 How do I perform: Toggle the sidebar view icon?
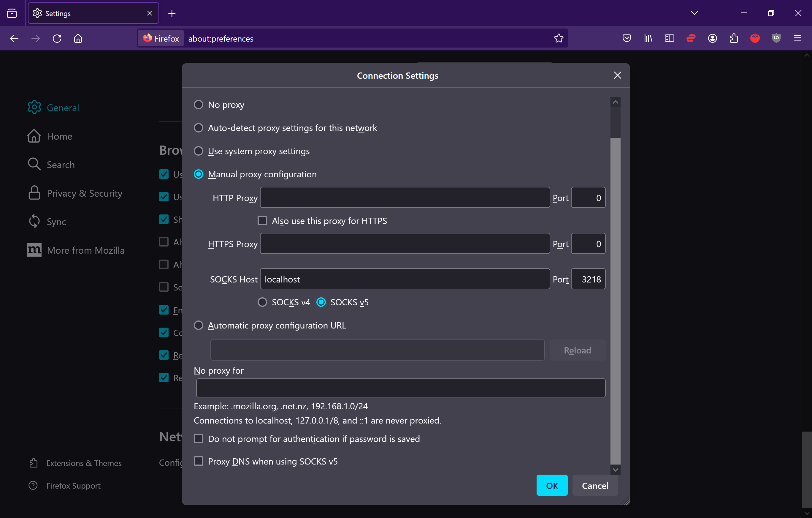pyautogui.click(x=669, y=39)
